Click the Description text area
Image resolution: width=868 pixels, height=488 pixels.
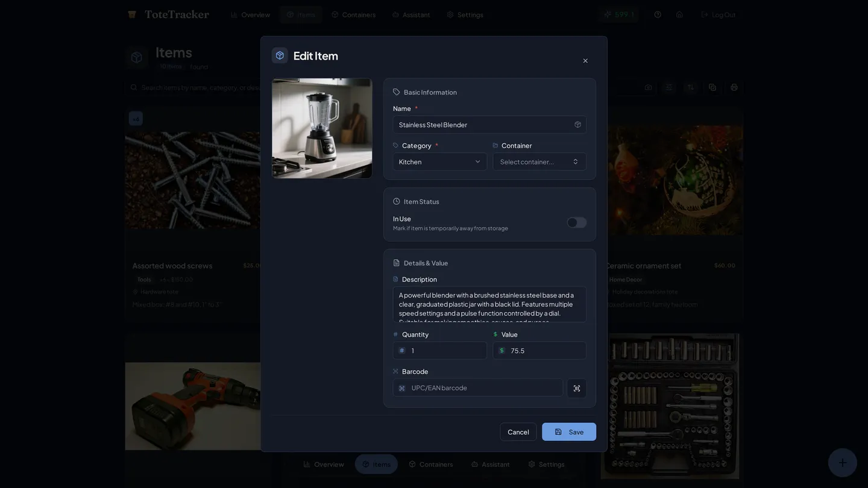tap(489, 304)
